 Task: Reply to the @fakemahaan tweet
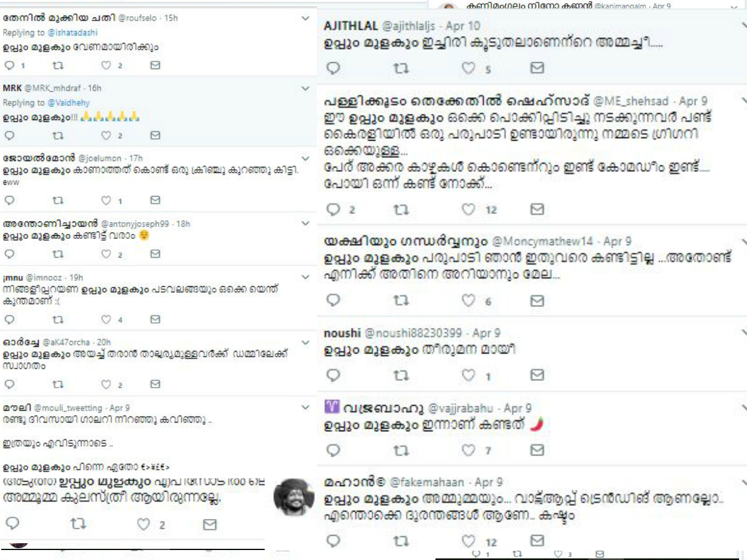pyautogui.click(x=334, y=541)
